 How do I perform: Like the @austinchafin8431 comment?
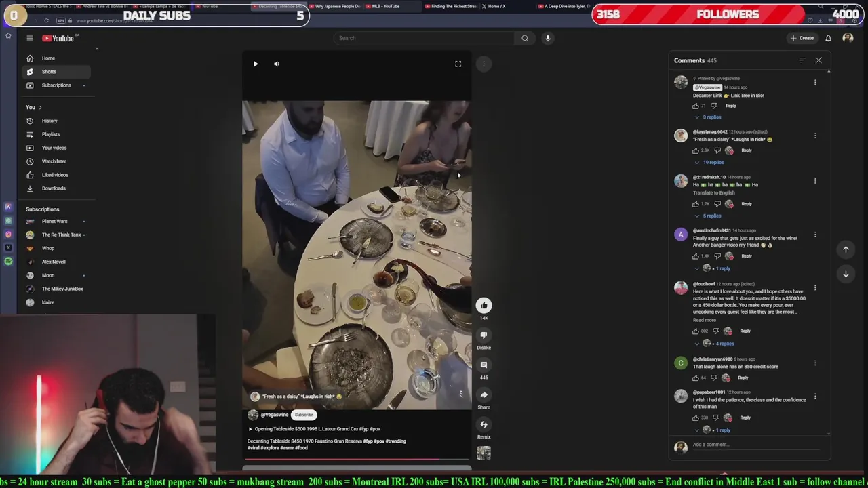click(x=696, y=256)
